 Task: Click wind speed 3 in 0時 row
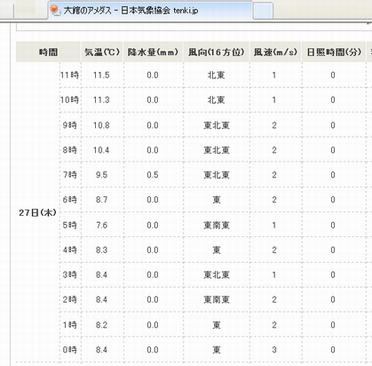tap(274, 350)
